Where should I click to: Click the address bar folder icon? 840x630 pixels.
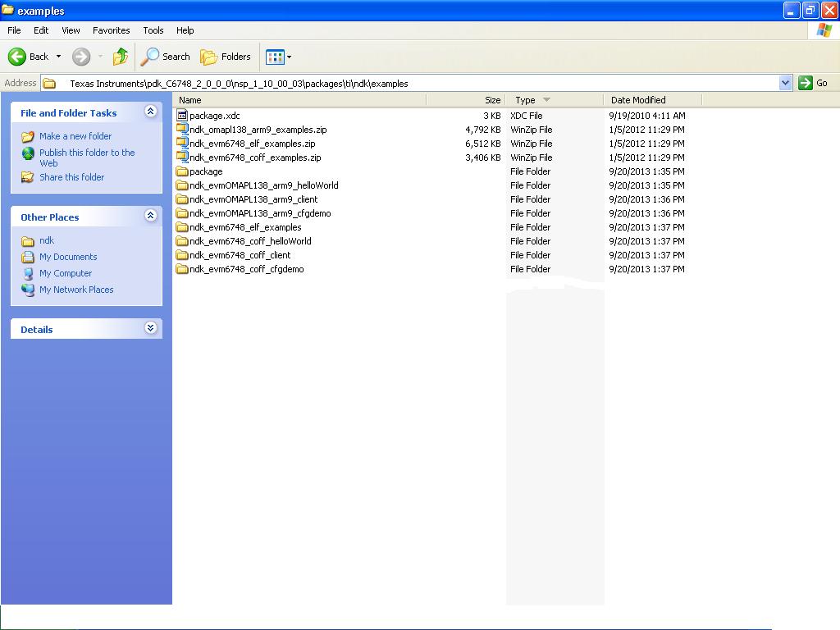(x=49, y=83)
